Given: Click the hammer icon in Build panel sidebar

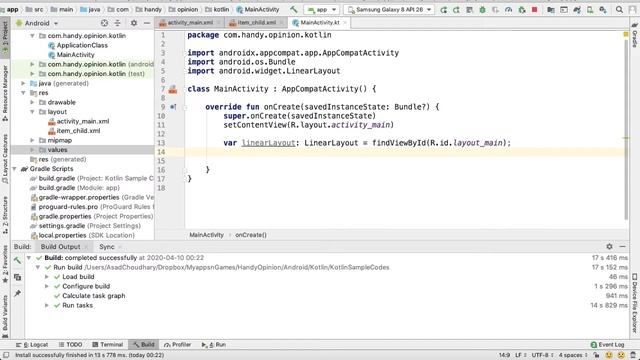Looking at the screenshot, I should (x=17, y=260).
